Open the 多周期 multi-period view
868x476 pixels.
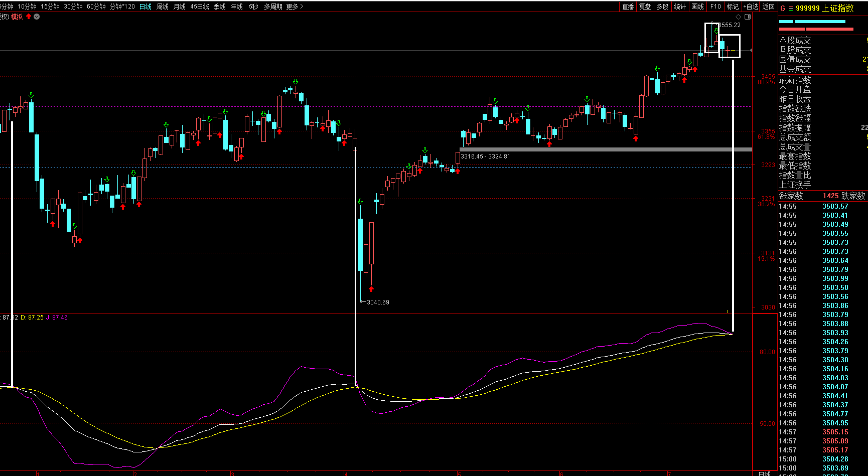coord(273,7)
